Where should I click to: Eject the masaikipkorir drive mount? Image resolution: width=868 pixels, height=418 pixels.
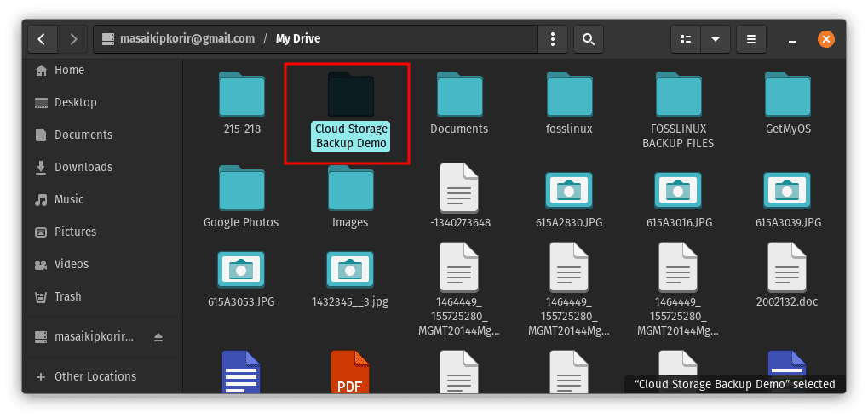[x=158, y=337]
